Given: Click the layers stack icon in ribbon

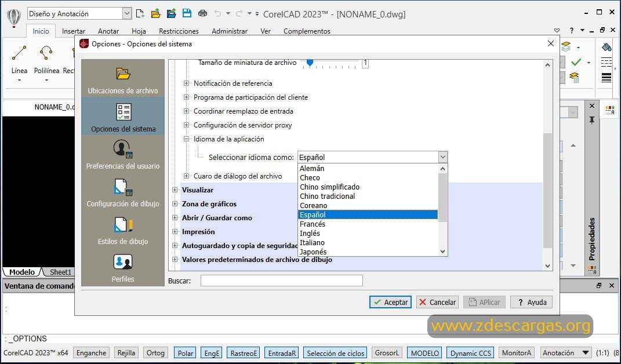Looking at the screenshot, I should [566, 47].
